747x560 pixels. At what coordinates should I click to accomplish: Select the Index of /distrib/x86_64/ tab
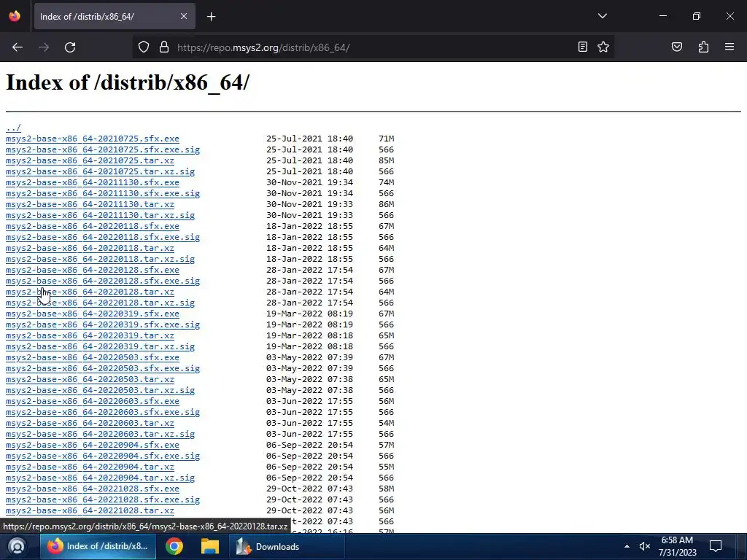tap(115, 16)
